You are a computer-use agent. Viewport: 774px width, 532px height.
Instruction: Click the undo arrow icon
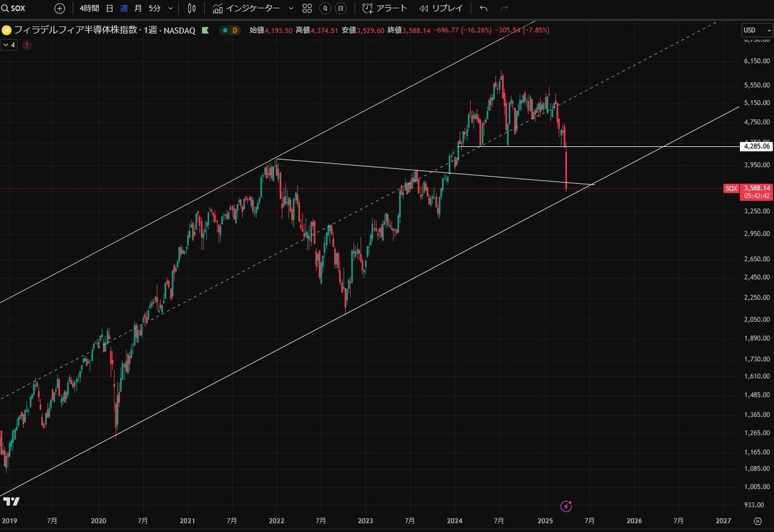tap(484, 8)
